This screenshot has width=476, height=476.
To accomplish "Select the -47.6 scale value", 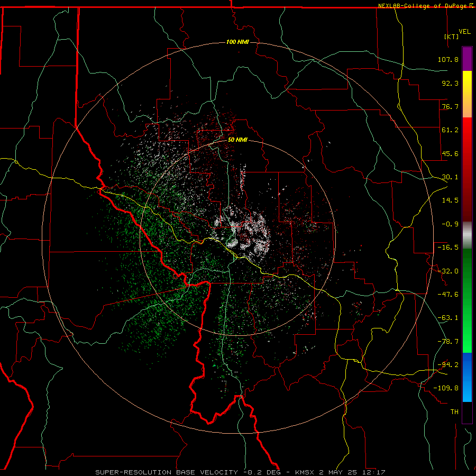I will [448, 295].
